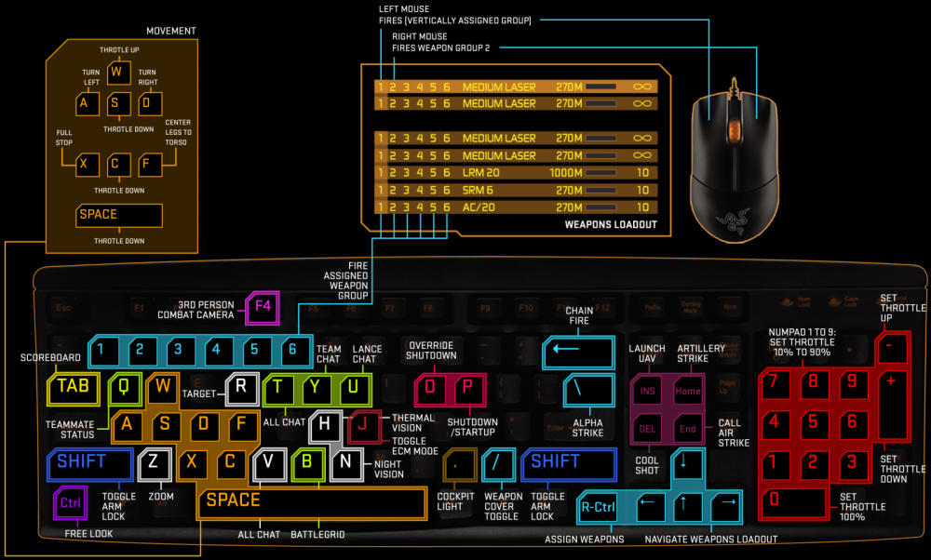Click the orange SPACE bar on the keyboard
This screenshot has height=560, width=931.
[x=312, y=503]
